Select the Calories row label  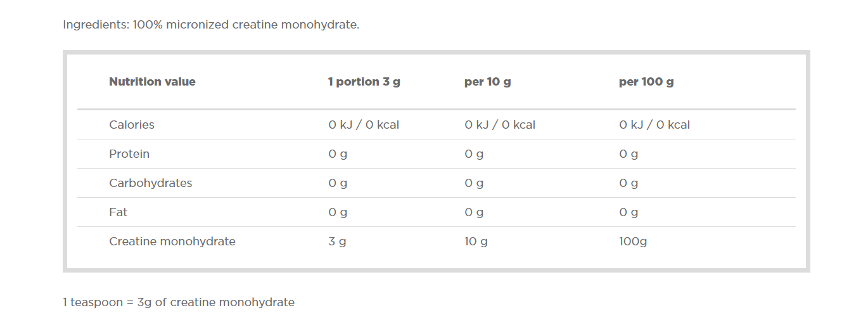(x=132, y=125)
